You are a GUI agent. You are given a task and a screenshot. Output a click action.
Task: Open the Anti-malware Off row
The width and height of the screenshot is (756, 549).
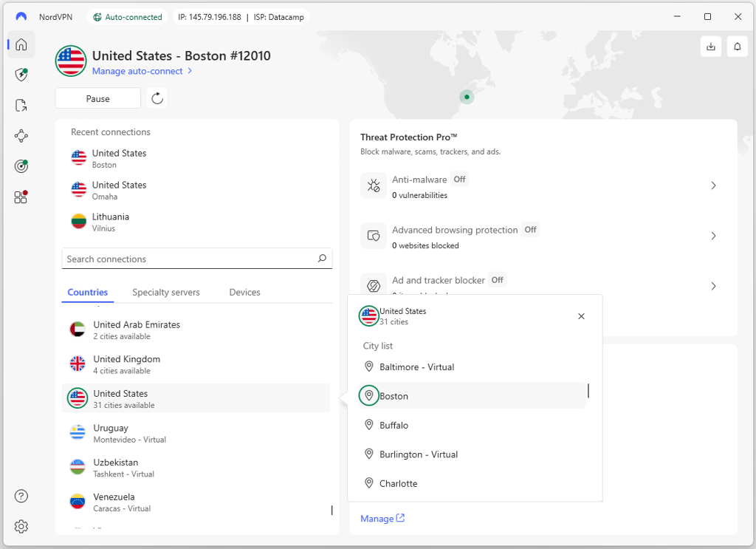[543, 185]
